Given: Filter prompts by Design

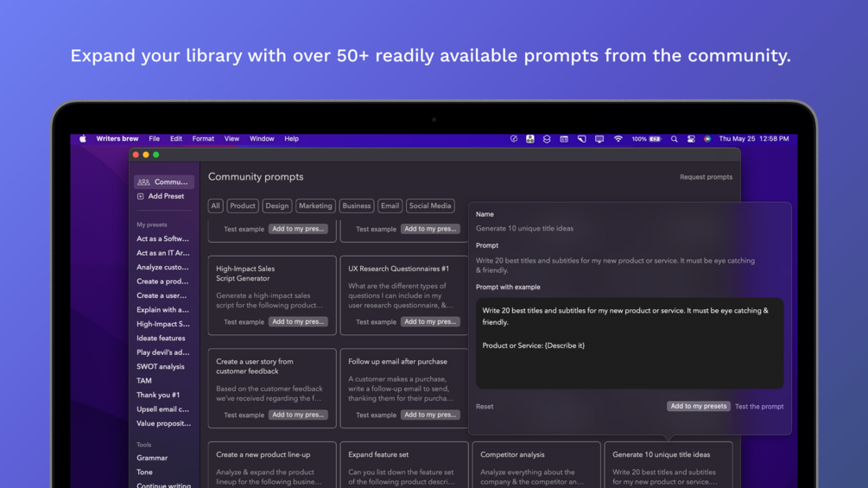Looking at the screenshot, I should (x=276, y=206).
